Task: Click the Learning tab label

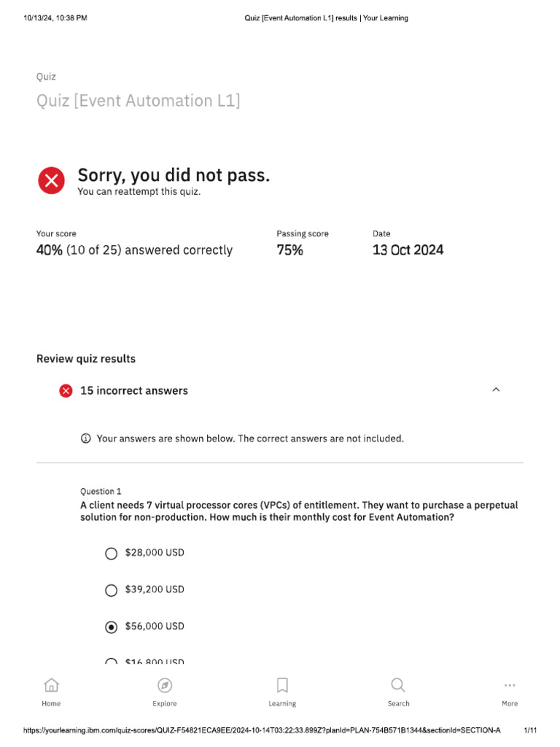Action: click(282, 704)
